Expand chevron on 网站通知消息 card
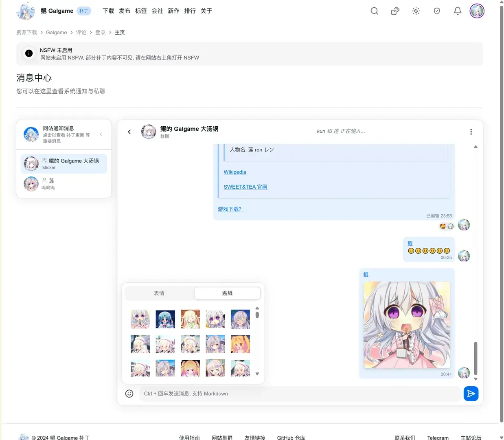The height and width of the screenshot is (440, 504). point(101,134)
